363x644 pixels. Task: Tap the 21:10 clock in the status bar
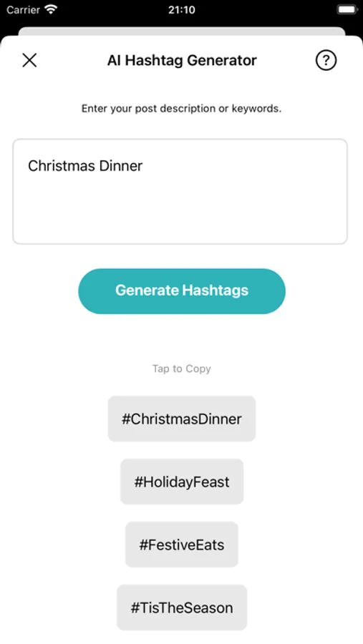[x=181, y=9]
